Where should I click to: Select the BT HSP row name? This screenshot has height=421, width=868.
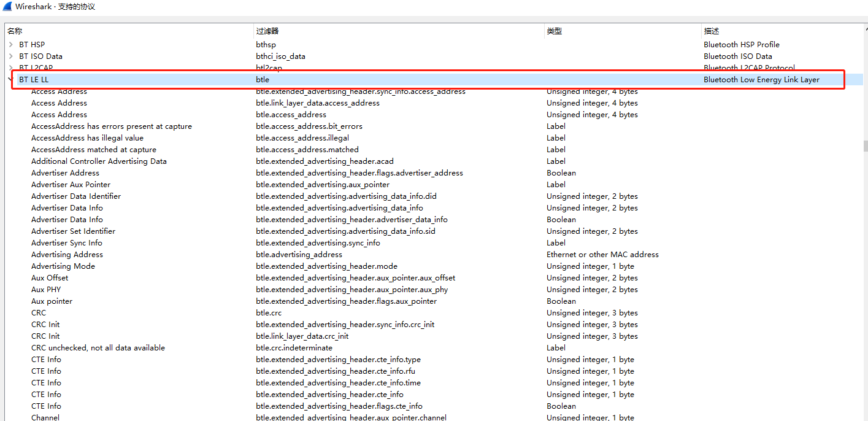[x=32, y=45]
